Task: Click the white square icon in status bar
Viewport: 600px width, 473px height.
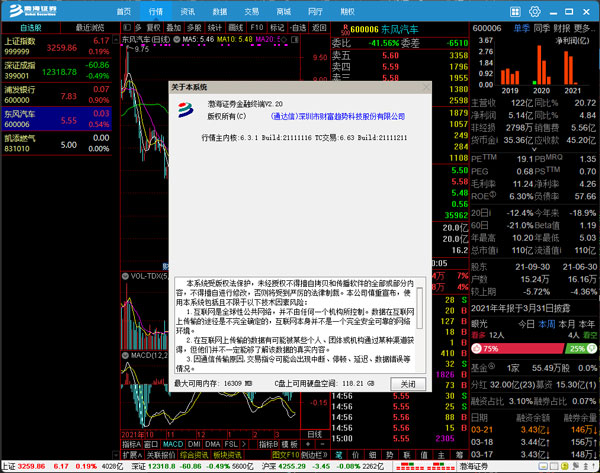Action: [x=554, y=466]
